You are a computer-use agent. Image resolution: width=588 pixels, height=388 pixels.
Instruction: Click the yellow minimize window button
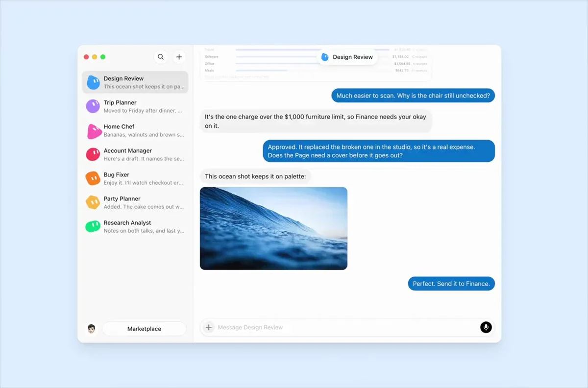[x=95, y=57]
